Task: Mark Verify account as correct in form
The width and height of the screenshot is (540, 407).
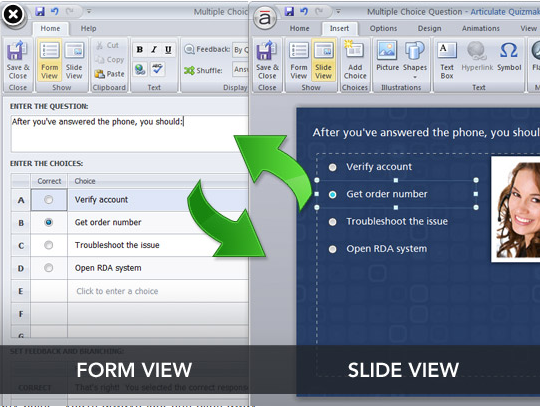Action: coord(49,199)
